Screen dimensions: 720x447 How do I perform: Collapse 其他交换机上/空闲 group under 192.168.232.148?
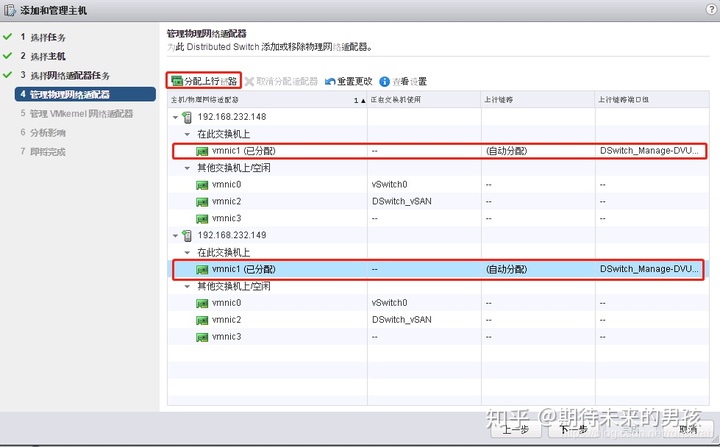187,168
